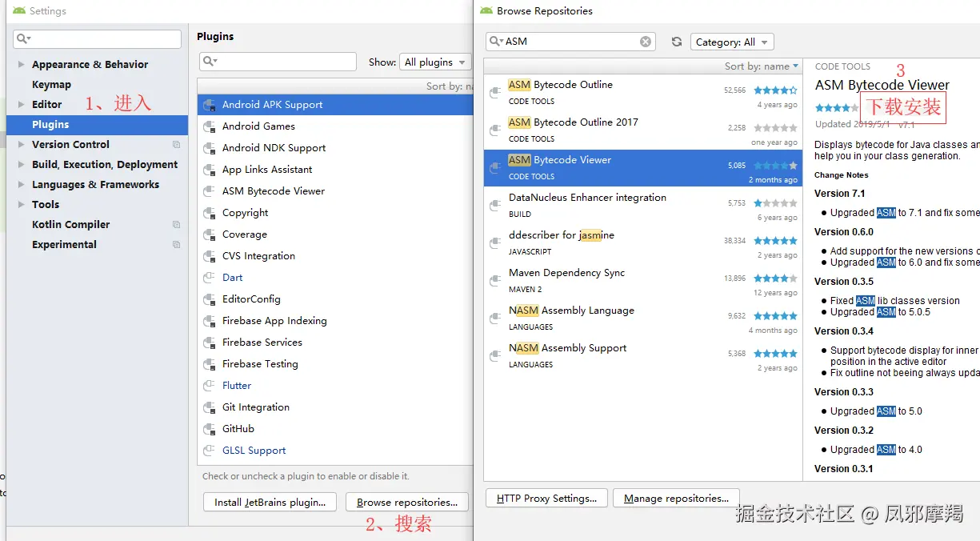
Task: Focus the installed plugins search field
Action: 278,62
